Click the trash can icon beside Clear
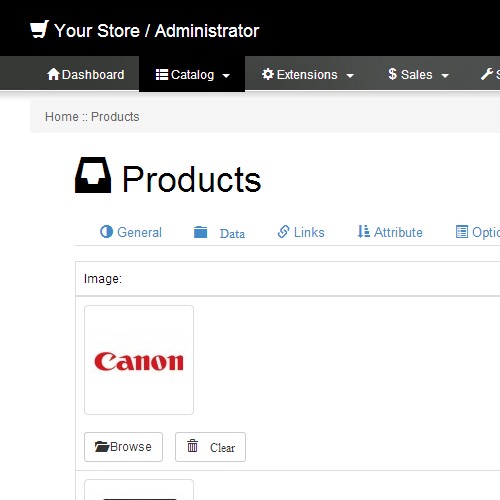 click(x=192, y=446)
